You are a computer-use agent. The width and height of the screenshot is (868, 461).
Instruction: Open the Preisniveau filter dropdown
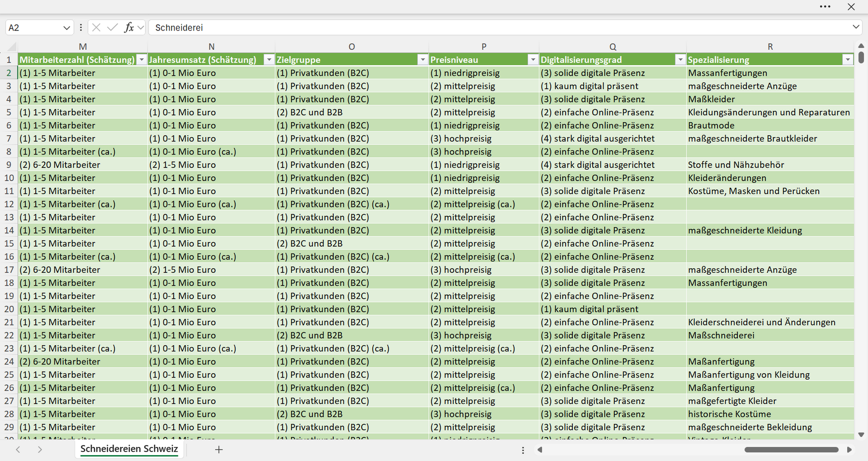(533, 59)
